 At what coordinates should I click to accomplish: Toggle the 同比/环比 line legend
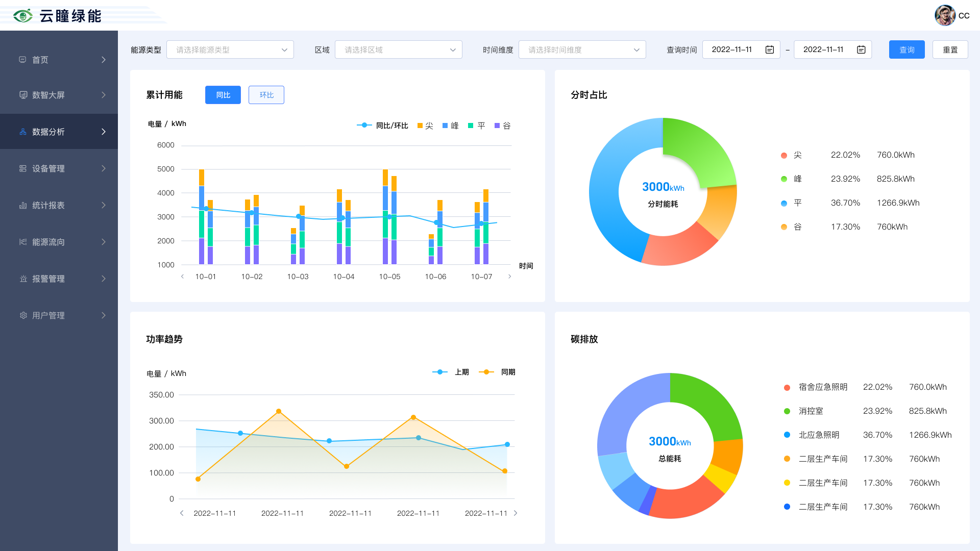pos(364,126)
